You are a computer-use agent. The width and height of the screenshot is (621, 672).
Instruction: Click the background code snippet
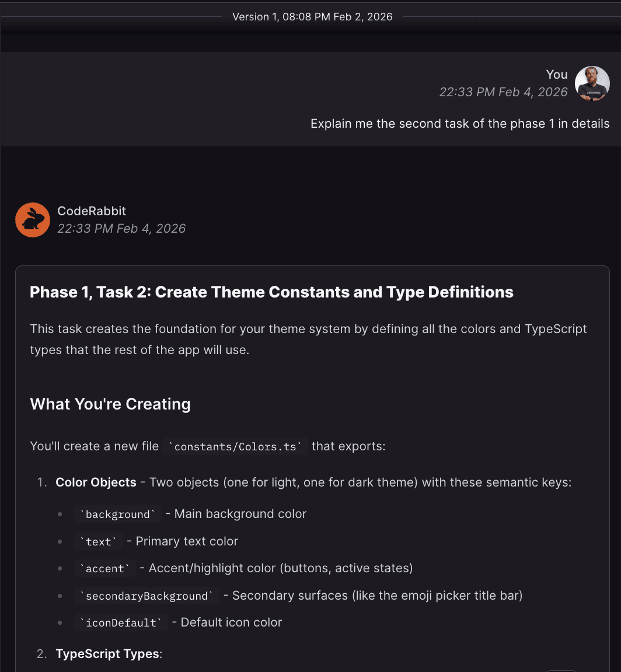118,514
